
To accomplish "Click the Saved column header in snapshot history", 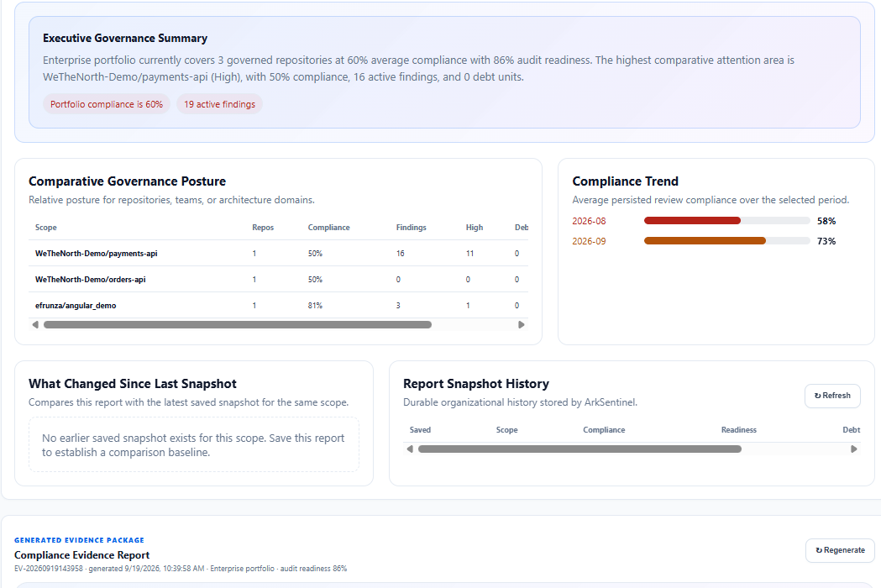I will tap(420, 430).
